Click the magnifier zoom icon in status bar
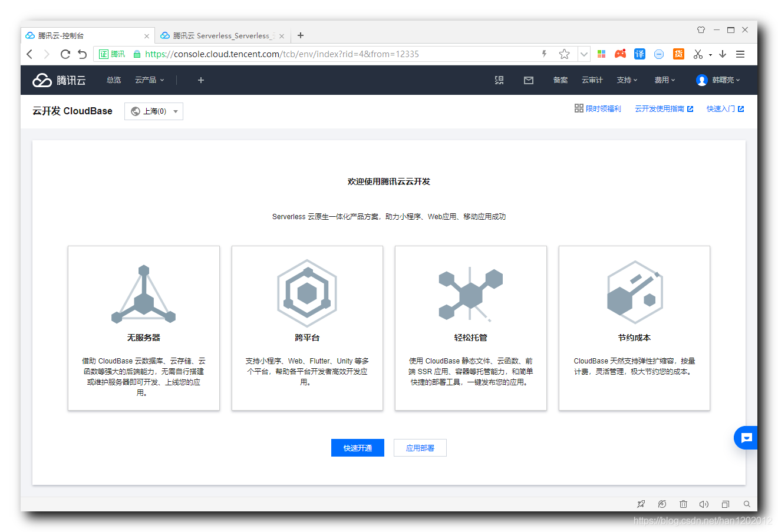The image size is (778, 532). pyautogui.click(x=747, y=504)
